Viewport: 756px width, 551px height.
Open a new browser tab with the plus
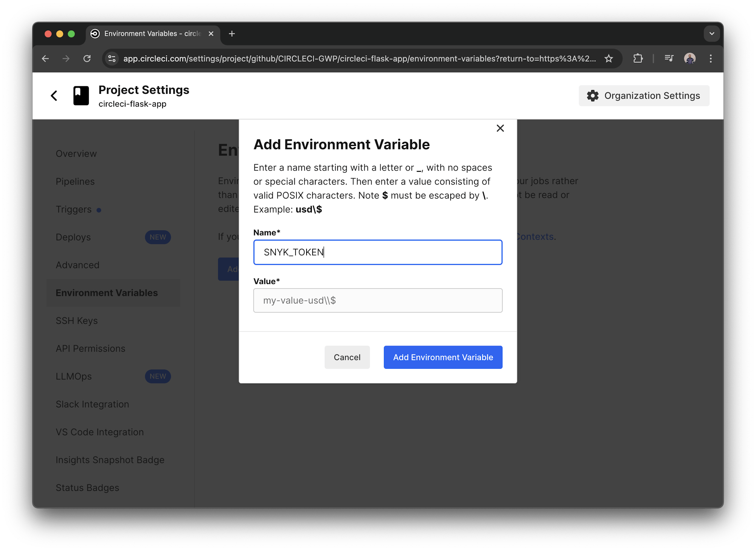click(x=232, y=34)
